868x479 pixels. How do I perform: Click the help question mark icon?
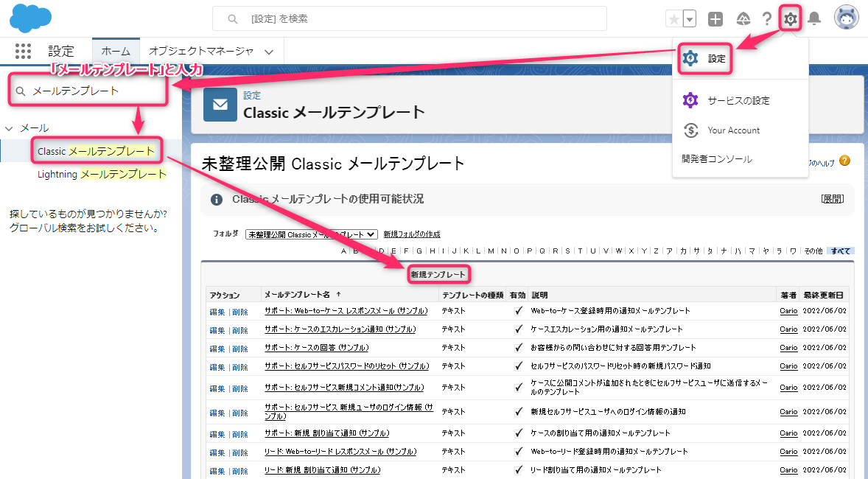tap(767, 19)
